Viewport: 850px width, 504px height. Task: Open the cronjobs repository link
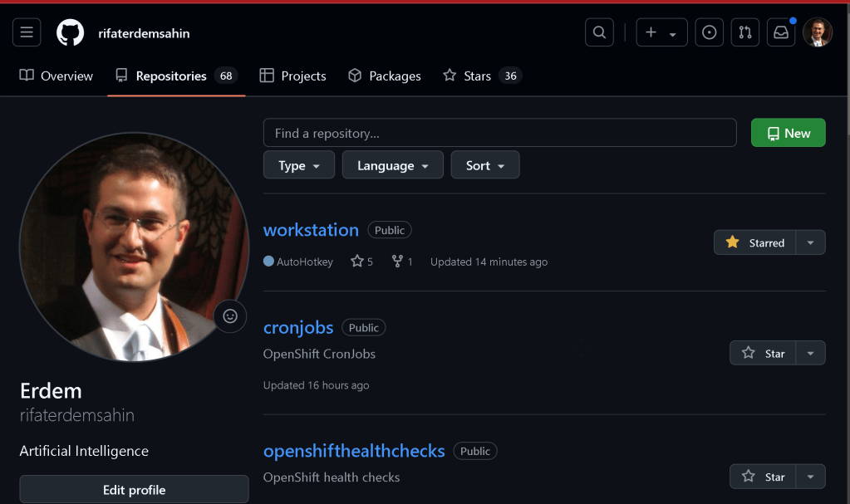pos(298,327)
